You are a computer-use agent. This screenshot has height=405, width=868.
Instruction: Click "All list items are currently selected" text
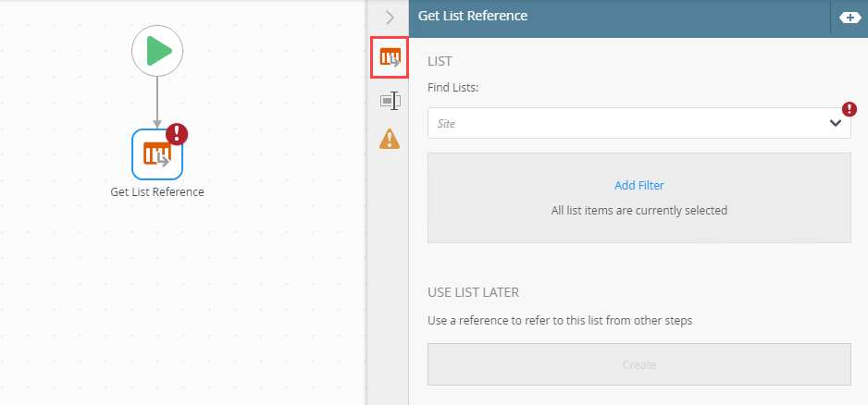point(639,210)
